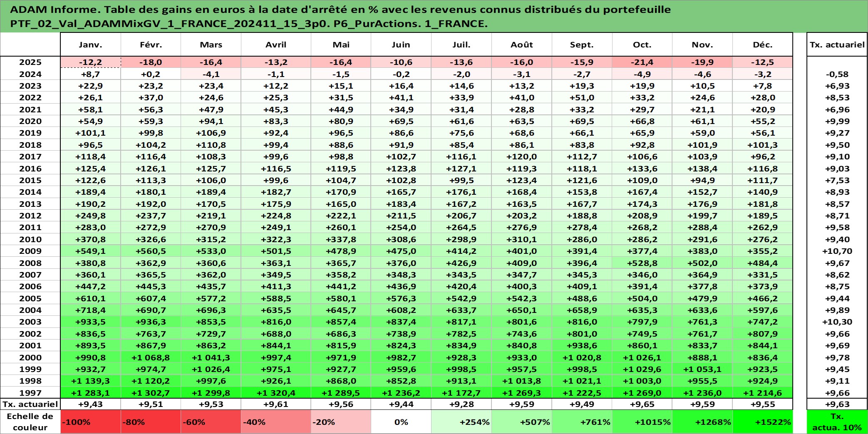Click the +9,99 actuarial rate for 2020
This screenshot has height=434, width=868.
click(x=837, y=121)
